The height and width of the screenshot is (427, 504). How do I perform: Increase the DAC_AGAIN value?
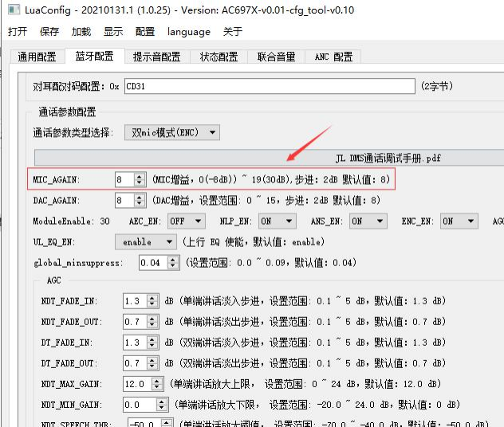(140, 197)
